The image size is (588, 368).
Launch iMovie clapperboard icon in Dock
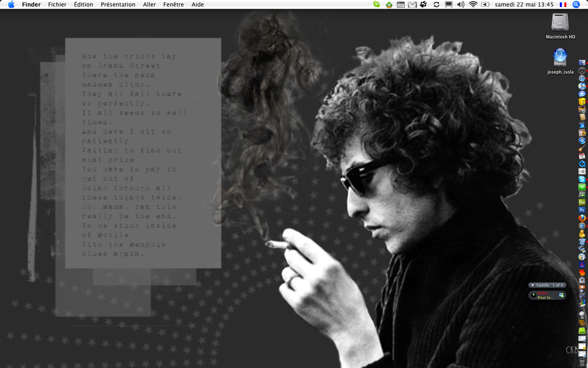point(582,125)
